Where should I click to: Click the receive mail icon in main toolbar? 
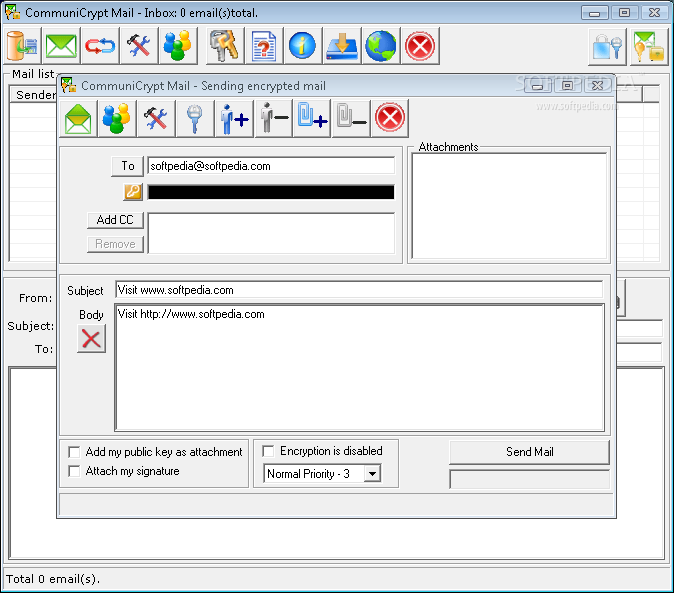click(22, 46)
